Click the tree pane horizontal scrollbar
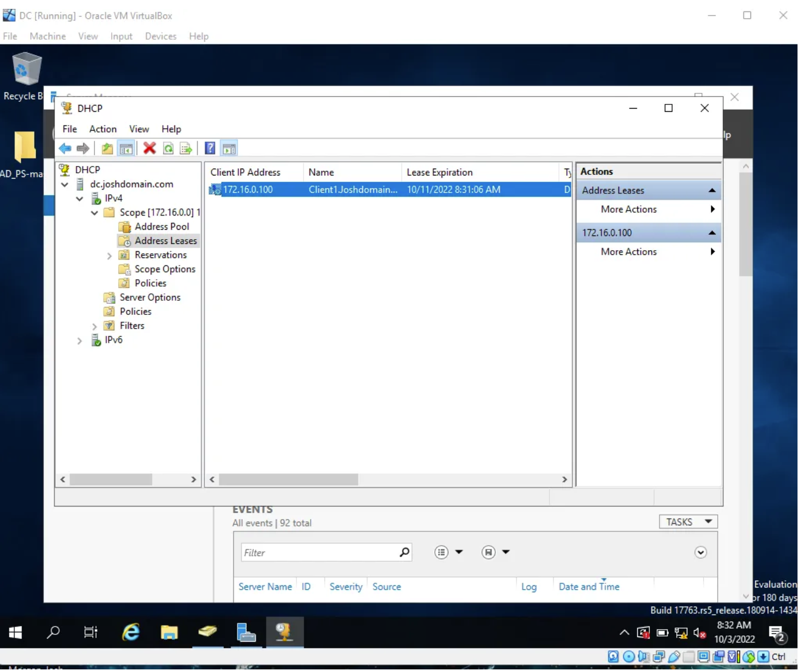Image resolution: width=798 pixels, height=672 pixels. point(111,480)
